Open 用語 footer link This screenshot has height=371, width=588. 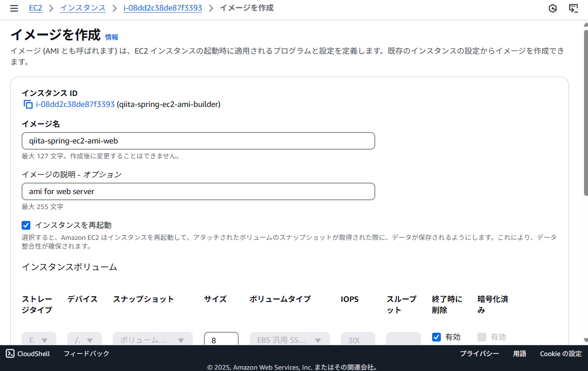(x=520, y=353)
